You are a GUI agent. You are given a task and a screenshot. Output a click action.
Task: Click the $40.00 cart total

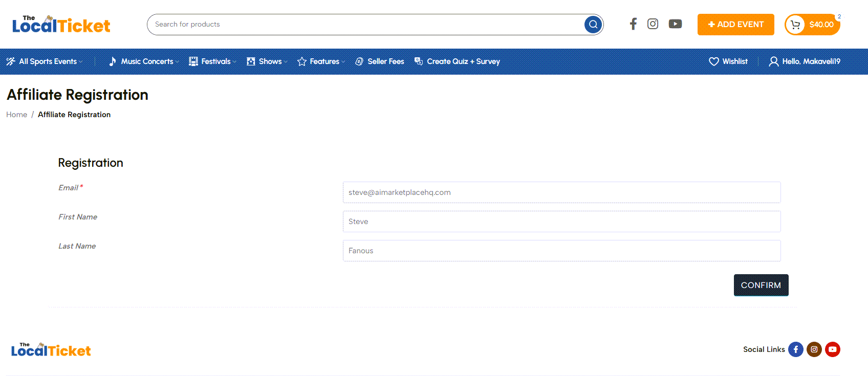[x=821, y=25]
